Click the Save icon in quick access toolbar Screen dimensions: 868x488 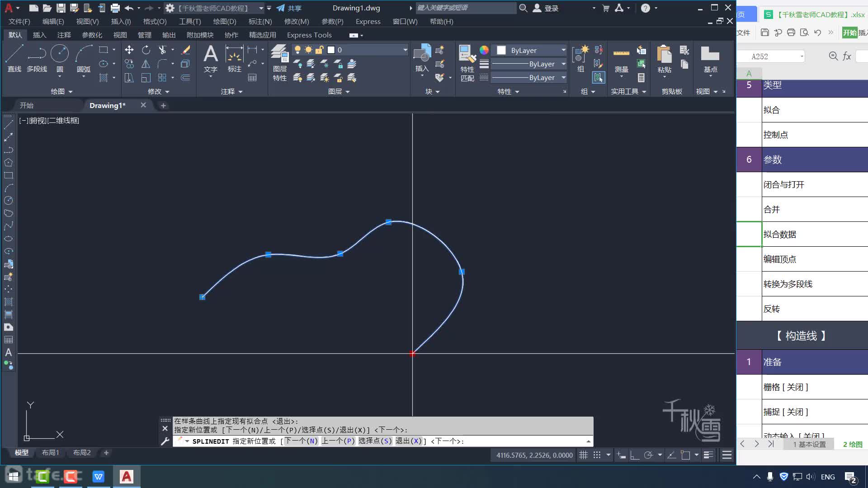(61, 8)
